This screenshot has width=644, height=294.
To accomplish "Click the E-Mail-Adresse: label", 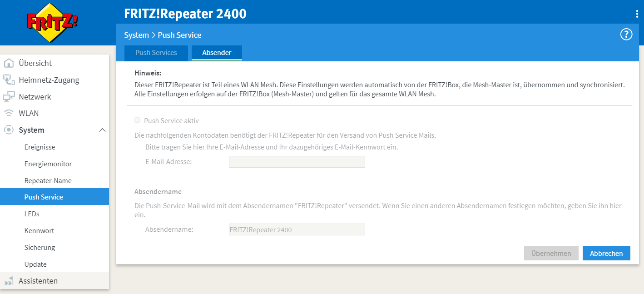I will click(x=168, y=161).
